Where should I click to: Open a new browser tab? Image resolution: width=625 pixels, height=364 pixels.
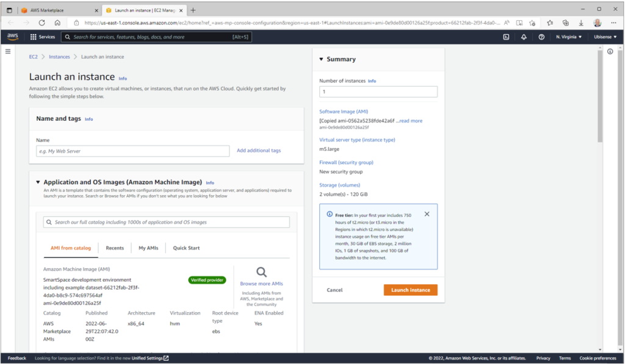tap(193, 10)
